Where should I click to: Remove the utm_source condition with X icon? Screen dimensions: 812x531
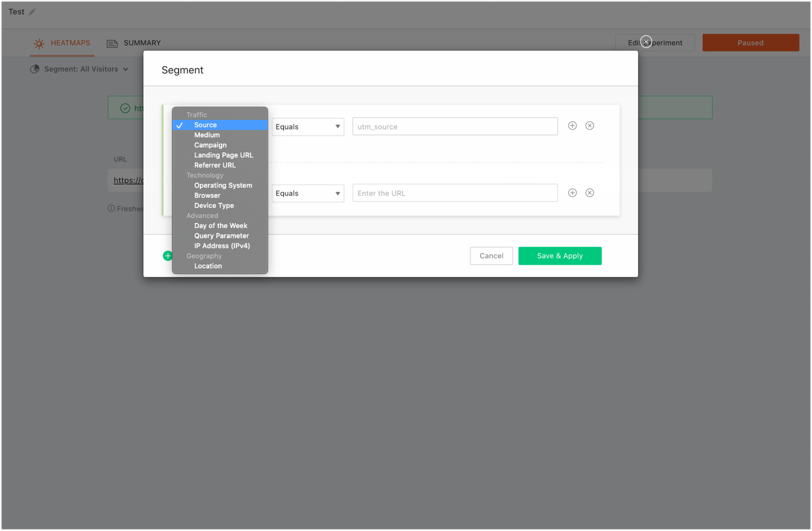[x=589, y=126]
